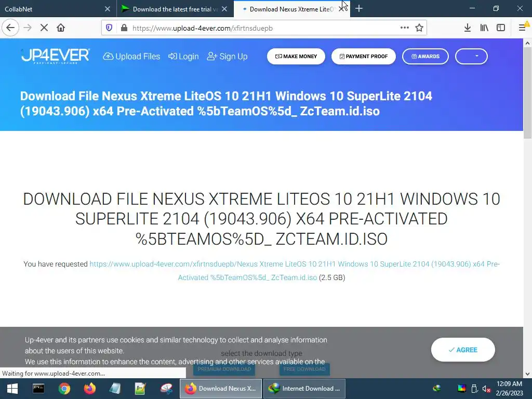Open the Firefox downloads panel
Screen dimensions: 532x399
tap(468, 28)
